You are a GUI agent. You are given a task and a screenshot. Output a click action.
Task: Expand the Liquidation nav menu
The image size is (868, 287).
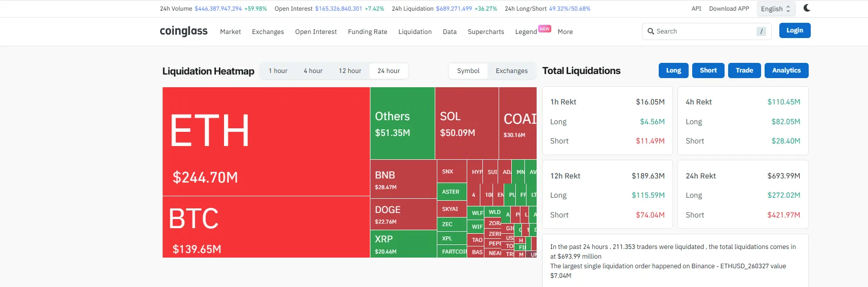(414, 32)
